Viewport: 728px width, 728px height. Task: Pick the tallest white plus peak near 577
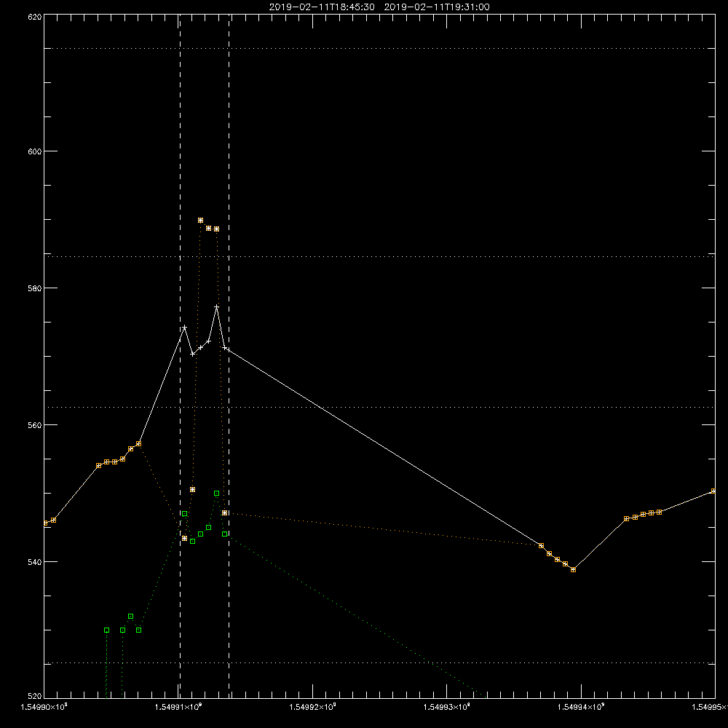click(216, 307)
